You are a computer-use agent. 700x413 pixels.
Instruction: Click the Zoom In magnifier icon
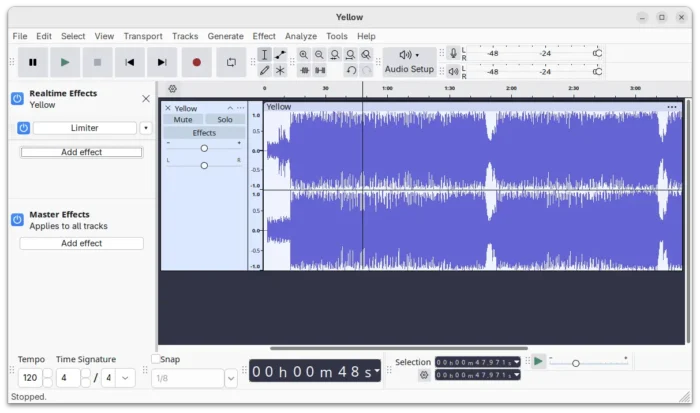click(x=304, y=55)
